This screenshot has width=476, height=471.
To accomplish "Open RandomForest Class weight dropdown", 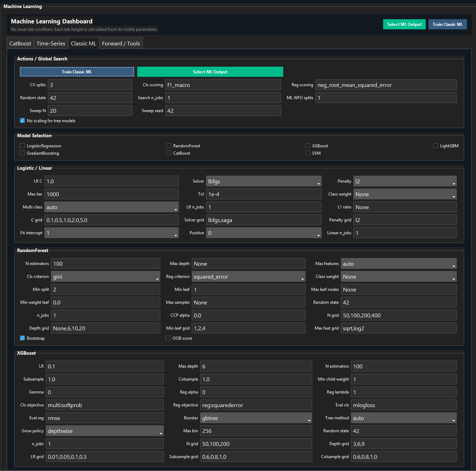I will pos(399,277).
